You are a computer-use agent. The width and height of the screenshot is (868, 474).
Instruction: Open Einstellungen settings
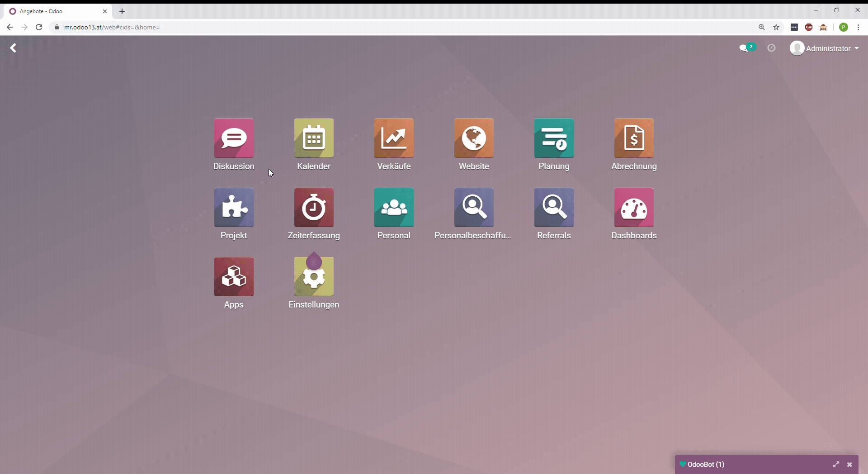[x=314, y=277]
